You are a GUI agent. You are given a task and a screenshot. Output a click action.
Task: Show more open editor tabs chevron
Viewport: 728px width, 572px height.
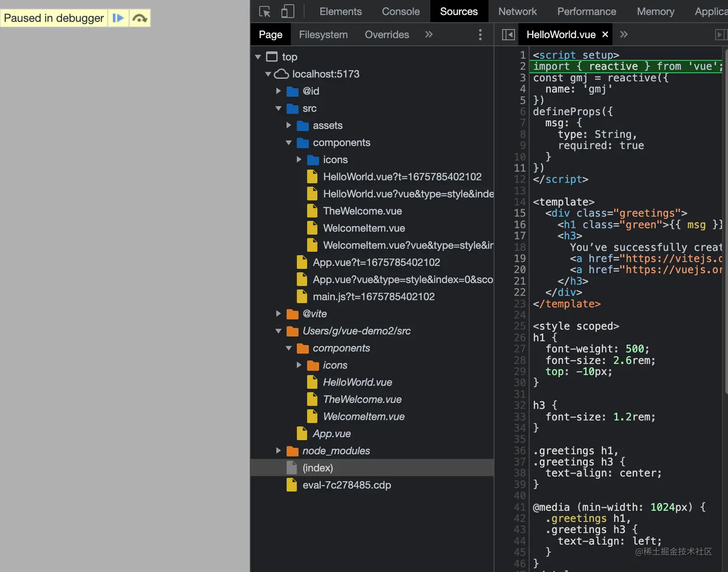pos(624,35)
